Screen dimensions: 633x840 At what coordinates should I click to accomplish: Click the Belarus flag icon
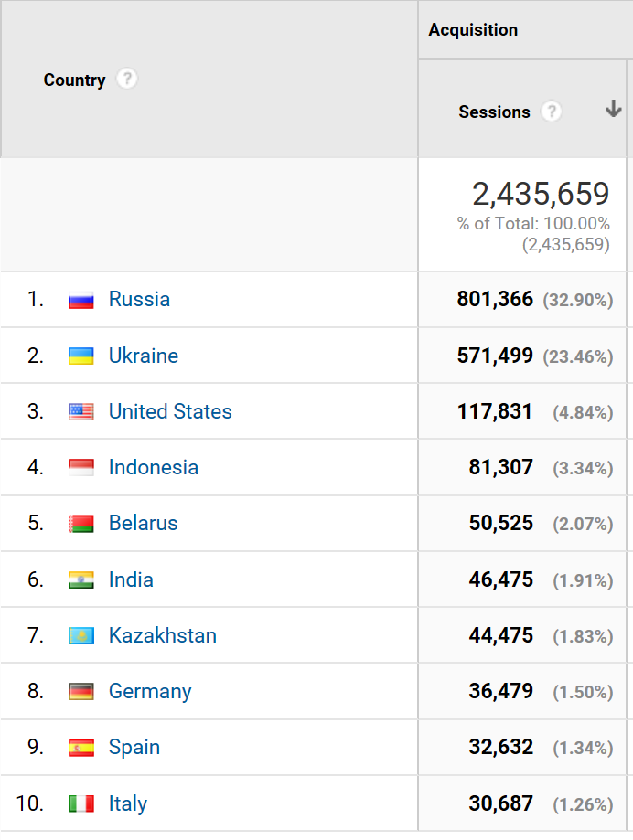[81, 524]
